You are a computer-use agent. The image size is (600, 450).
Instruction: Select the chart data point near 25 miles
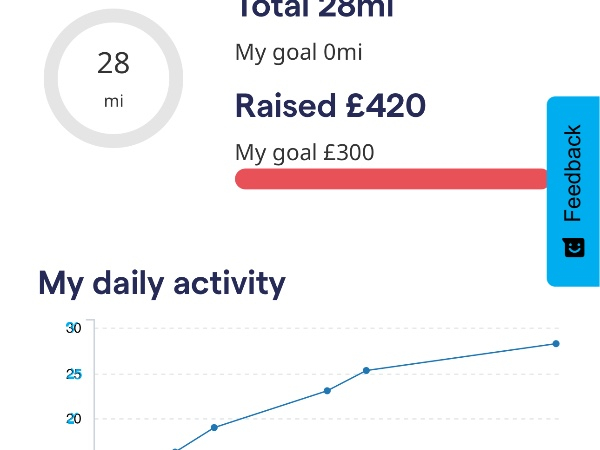coord(366,370)
